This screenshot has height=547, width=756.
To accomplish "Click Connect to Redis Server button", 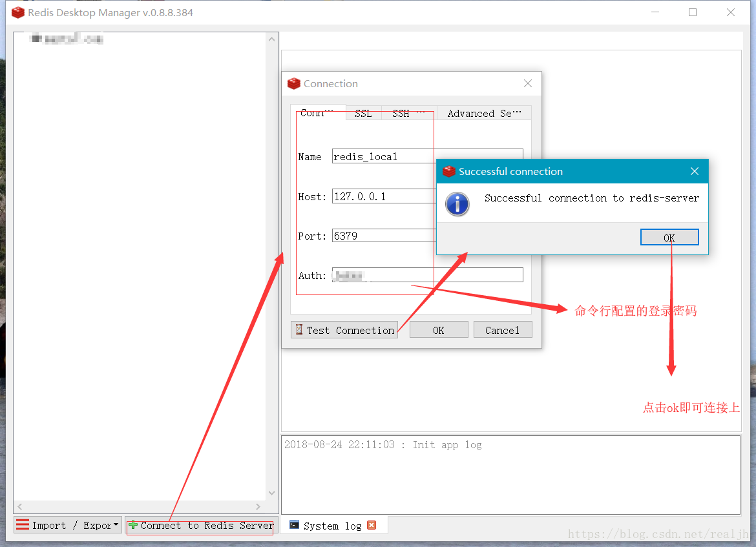I will click(x=201, y=525).
